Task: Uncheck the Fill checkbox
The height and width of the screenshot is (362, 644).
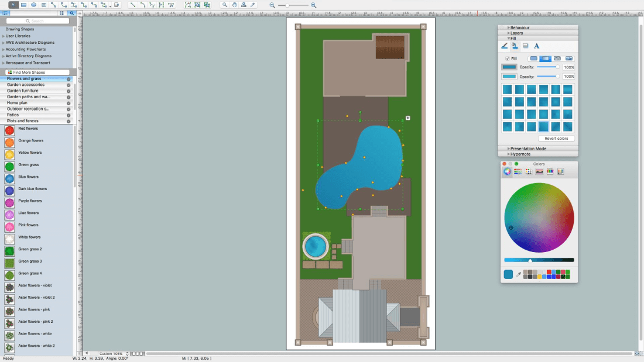Action: (507, 58)
